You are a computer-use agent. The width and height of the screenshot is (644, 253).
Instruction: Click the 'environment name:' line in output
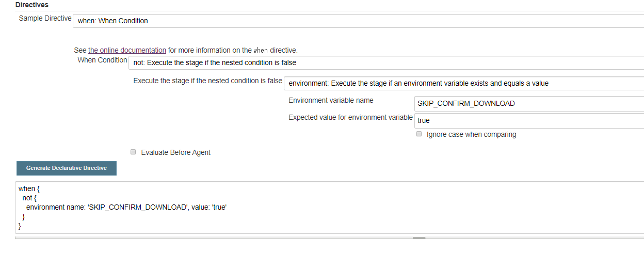(126, 207)
